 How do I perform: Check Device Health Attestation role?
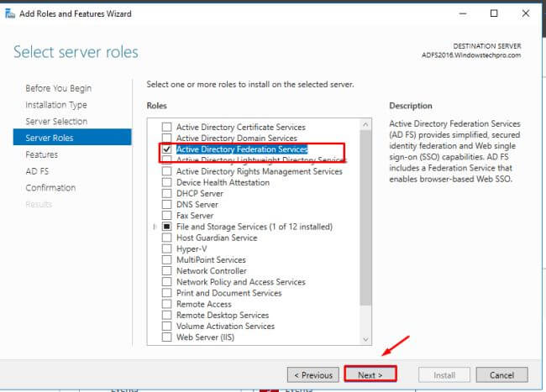click(x=167, y=183)
